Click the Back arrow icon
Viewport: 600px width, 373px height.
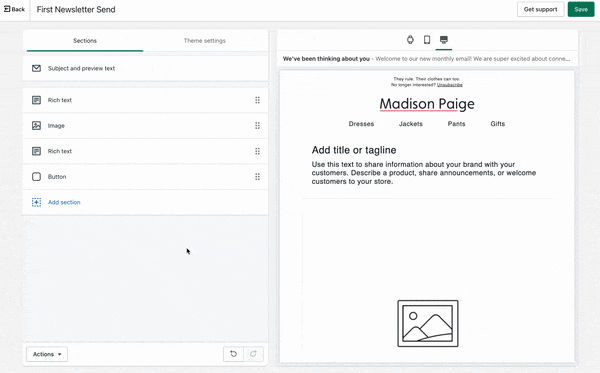[x=7, y=9]
